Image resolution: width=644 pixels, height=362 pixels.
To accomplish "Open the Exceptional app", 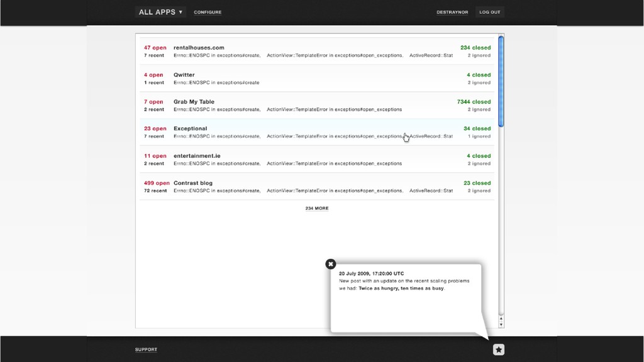I will (190, 128).
